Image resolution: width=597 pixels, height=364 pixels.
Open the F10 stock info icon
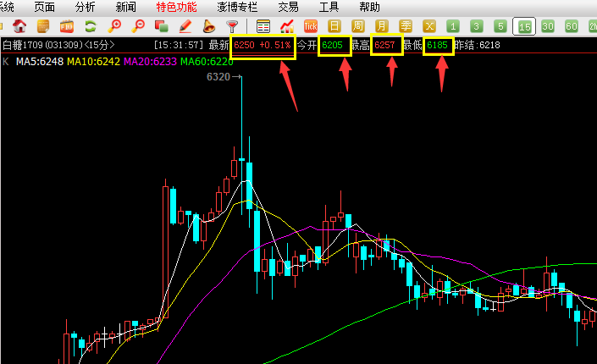pos(66,26)
